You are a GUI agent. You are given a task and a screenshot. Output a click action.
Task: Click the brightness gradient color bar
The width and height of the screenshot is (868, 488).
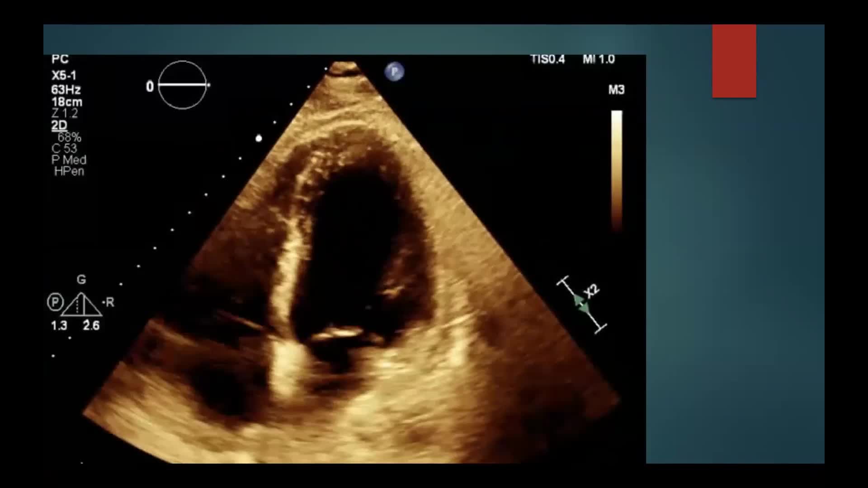click(617, 169)
